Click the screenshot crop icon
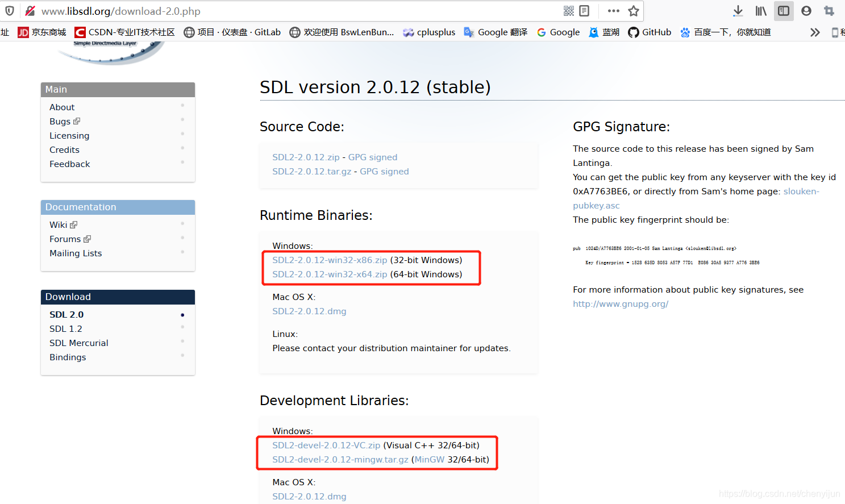Screen dimensions: 845x504 [829, 11]
